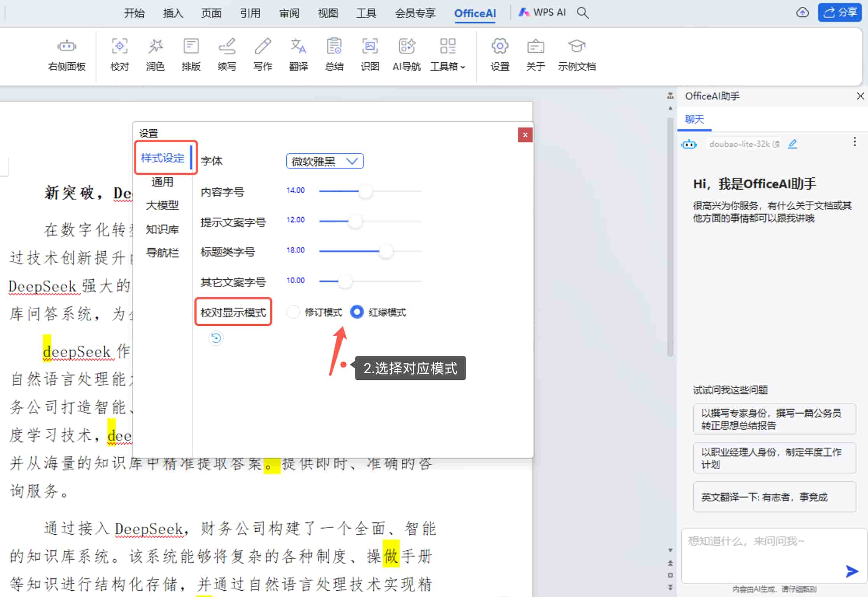Open the OfficeAI ribbon tab
This screenshot has width=868, height=597.
pyautogui.click(x=475, y=13)
